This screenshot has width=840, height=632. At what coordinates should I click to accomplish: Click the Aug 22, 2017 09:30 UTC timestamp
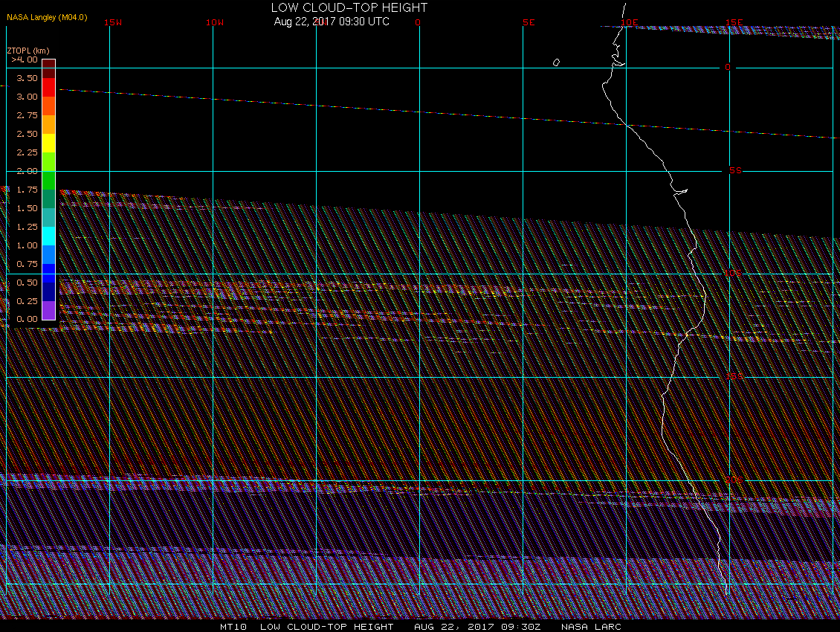pos(332,22)
